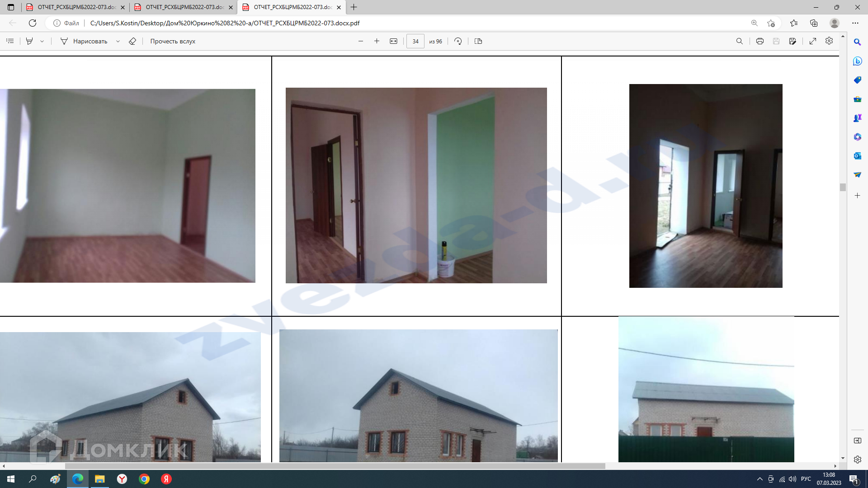Click the horizontal scrollbar thumb

(x=335, y=466)
